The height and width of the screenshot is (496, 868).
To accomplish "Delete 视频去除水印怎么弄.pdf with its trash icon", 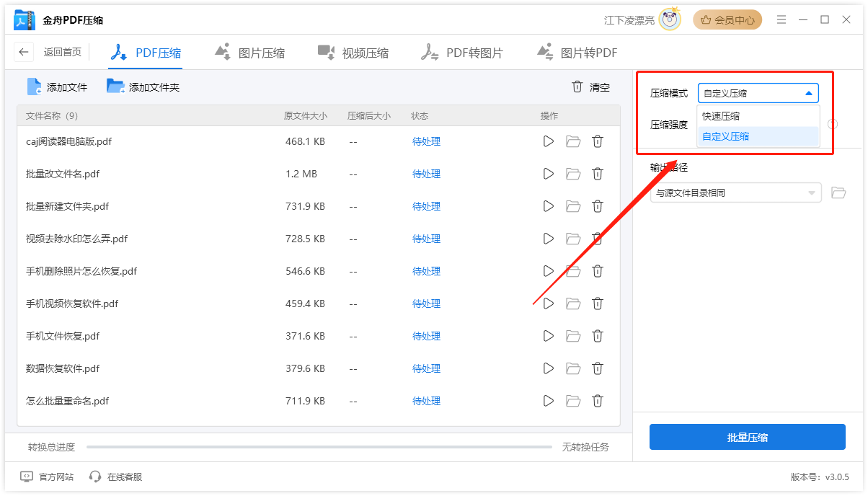I will click(597, 239).
